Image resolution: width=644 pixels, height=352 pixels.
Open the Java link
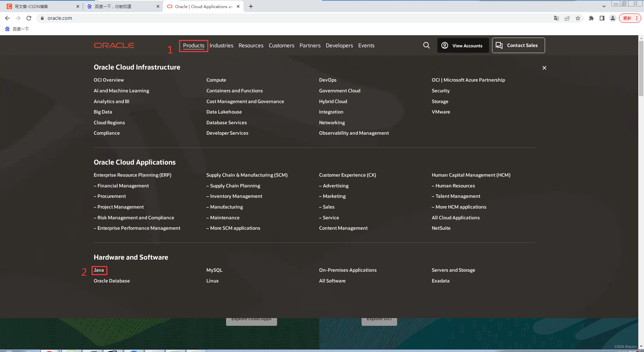99,270
